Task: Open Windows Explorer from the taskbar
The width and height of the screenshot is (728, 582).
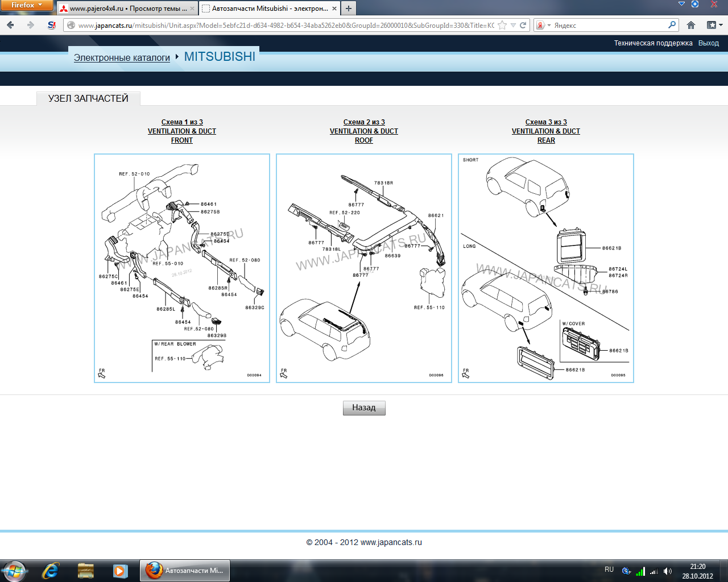Action: pos(86,571)
